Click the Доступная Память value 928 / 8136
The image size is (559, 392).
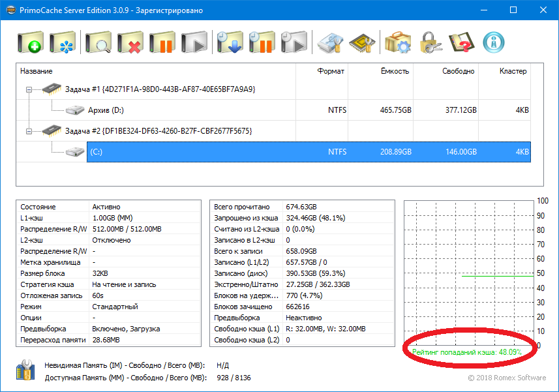[x=234, y=378]
